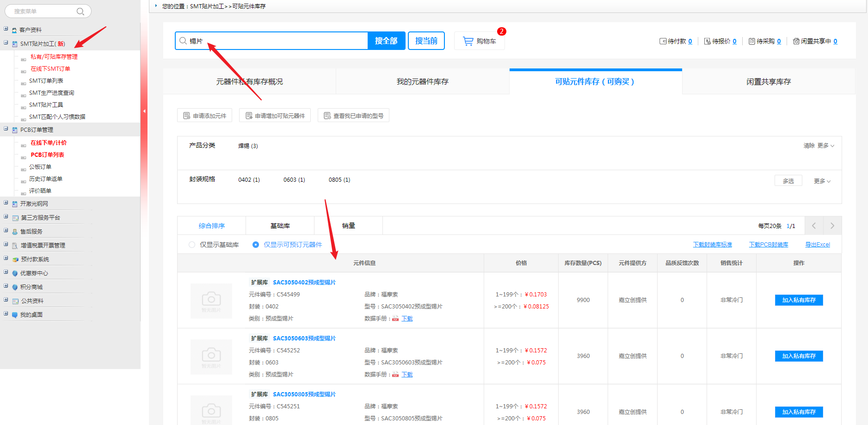Viewport: 868px width, 425px height.
Task: Switch to 我的元器件库存 tab
Action: coord(422,82)
